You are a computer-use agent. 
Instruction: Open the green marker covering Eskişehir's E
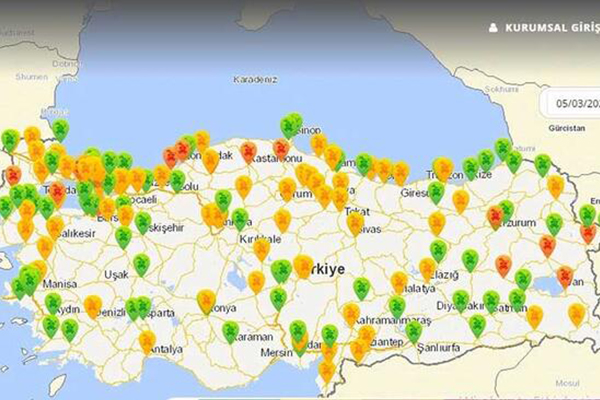tap(143, 222)
